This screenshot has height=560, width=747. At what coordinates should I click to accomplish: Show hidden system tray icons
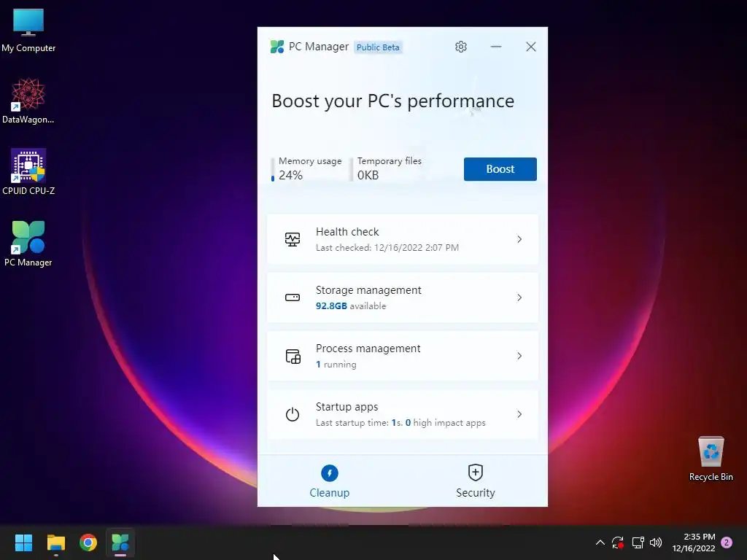(600, 542)
